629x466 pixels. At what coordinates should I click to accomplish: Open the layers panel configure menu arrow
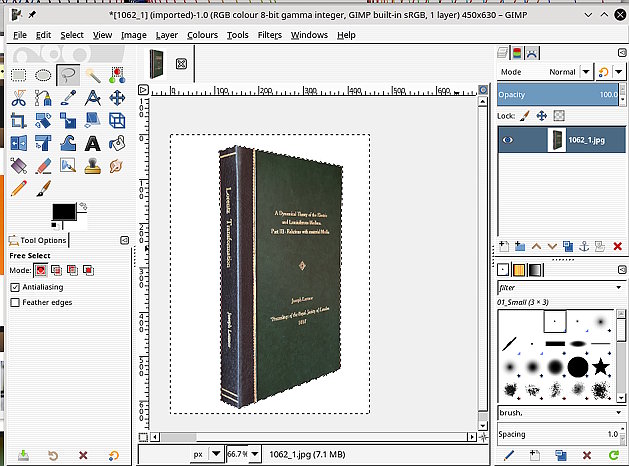(x=622, y=53)
